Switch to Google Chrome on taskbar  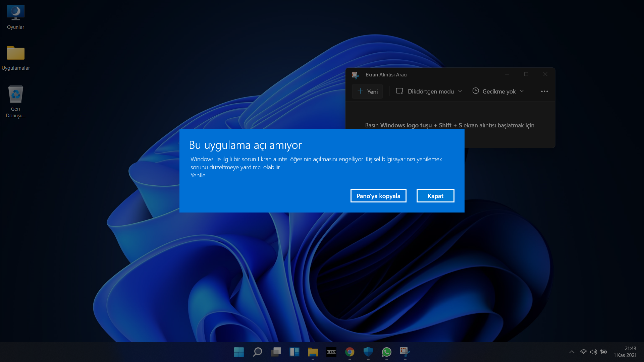coord(350,352)
